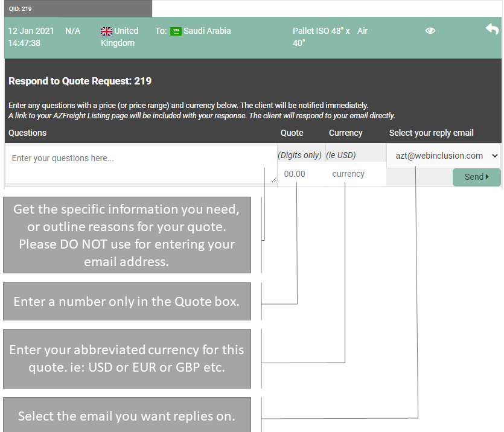This screenshot has width=504, height=432.
Task: Select the QID: 219 tab
Action: (x=77, y=8)
